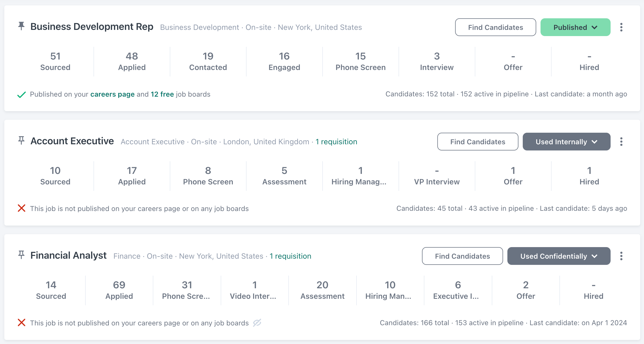Open more options for Business Development Rep
The width and height of the screenshot is (644, 344).
pos(621,27)
